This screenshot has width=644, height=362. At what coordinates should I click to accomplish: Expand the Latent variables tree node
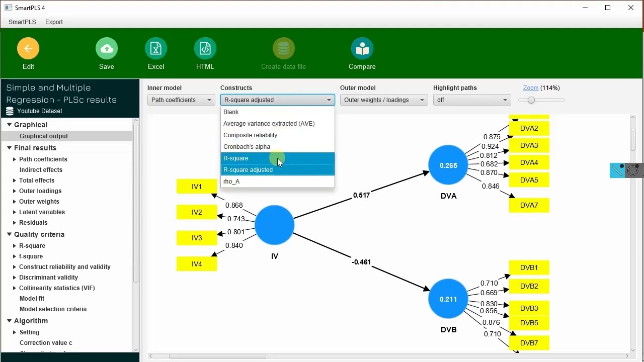pos(15,212)
